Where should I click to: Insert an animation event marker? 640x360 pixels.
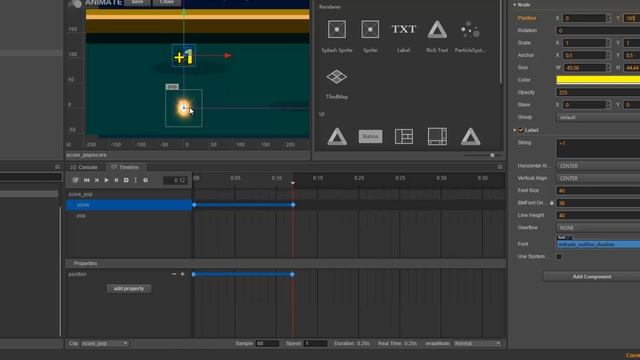tap(136, 180)
